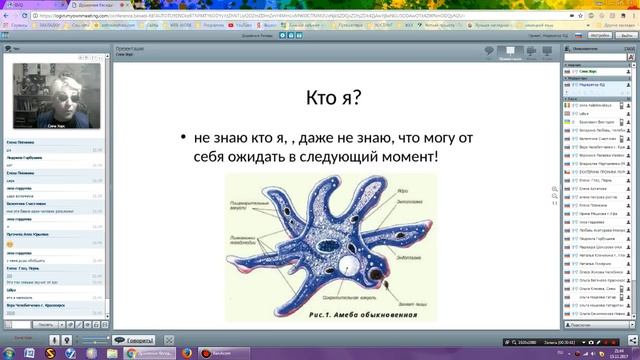Click the volume speaker icon in system tray
The image size is (640, 360).
pos(593,353)
